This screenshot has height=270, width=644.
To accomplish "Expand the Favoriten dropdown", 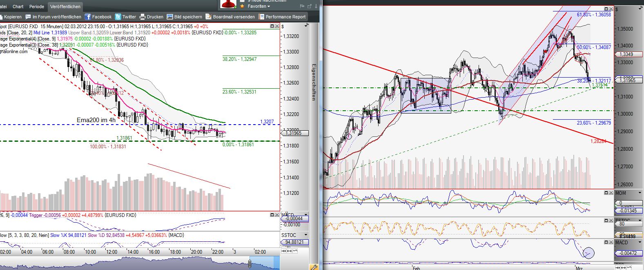I will click(x=258, y=6).
